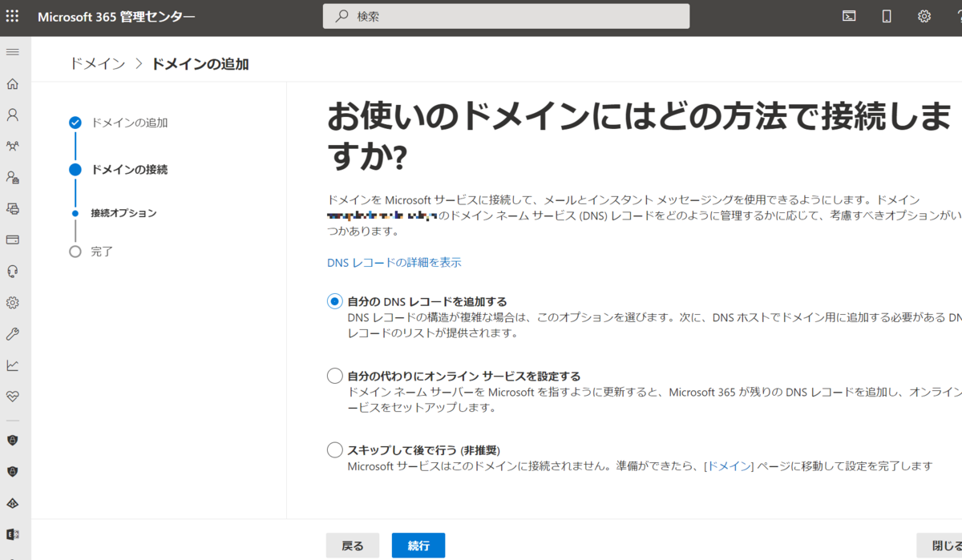Click the ドメインの接続 wizard step
Screen dimensions: 962x560
[129, 169]
